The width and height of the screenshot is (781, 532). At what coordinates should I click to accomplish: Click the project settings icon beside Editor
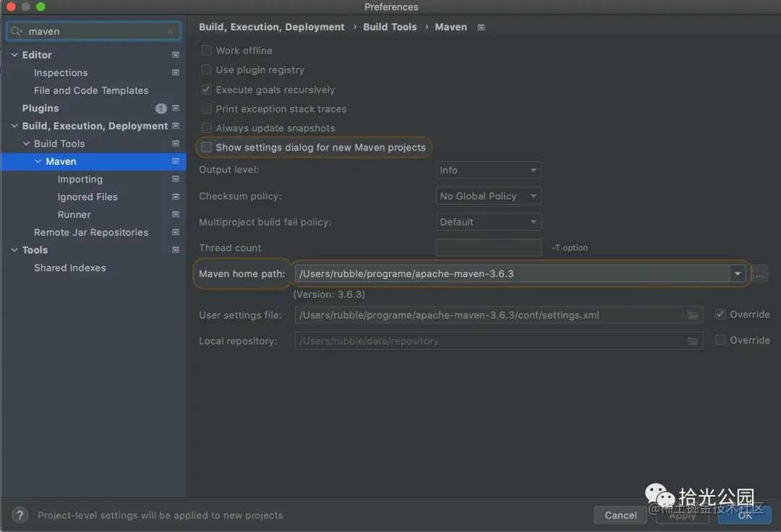(x=175, y=54)
